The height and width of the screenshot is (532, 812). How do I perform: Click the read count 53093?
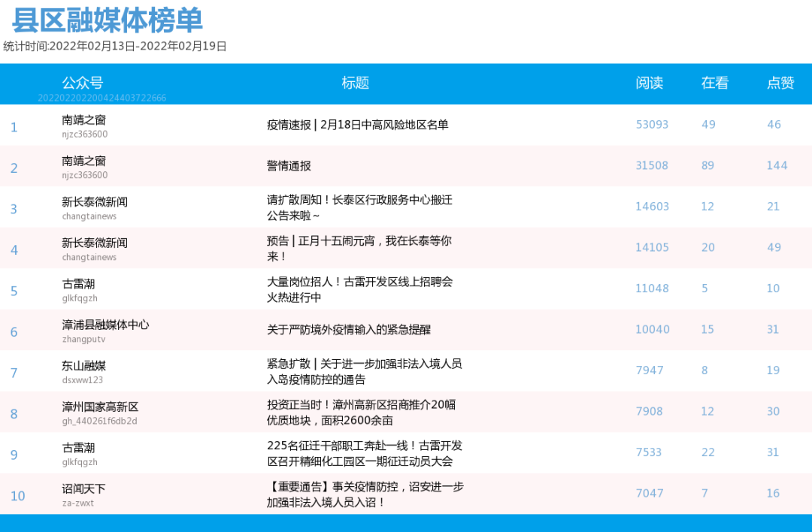[652, 124]
